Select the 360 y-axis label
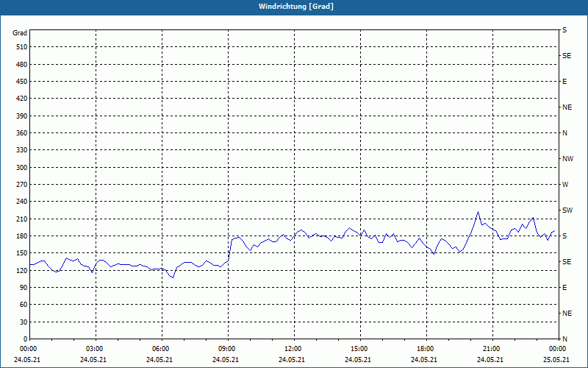588x368 pixels. click(22, 133)
